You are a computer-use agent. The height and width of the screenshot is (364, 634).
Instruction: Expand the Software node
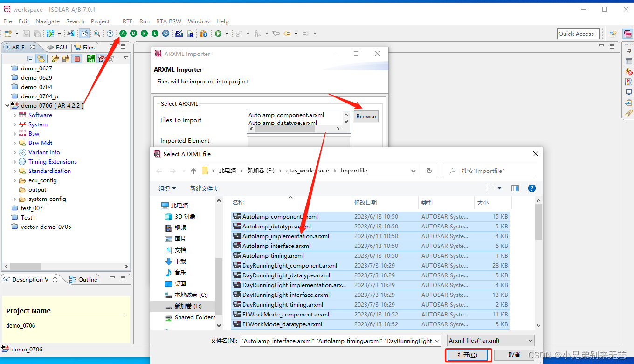(16, 115)
